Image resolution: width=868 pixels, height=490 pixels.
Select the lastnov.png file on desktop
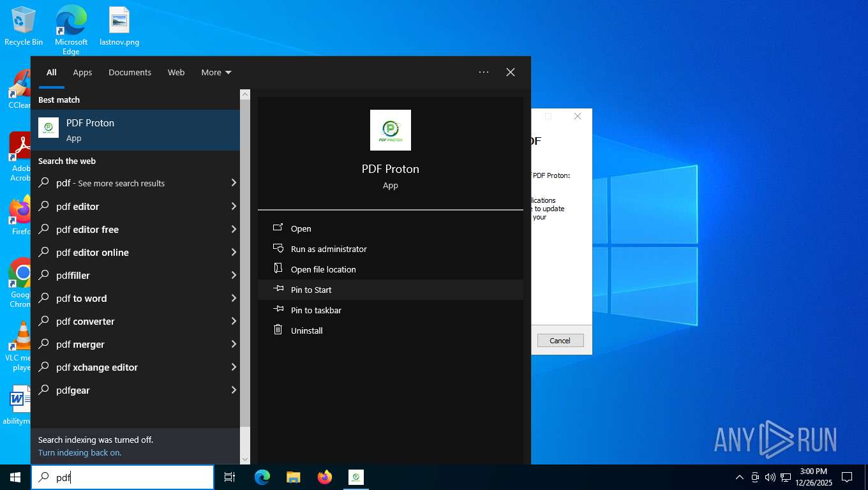(119, 27)
